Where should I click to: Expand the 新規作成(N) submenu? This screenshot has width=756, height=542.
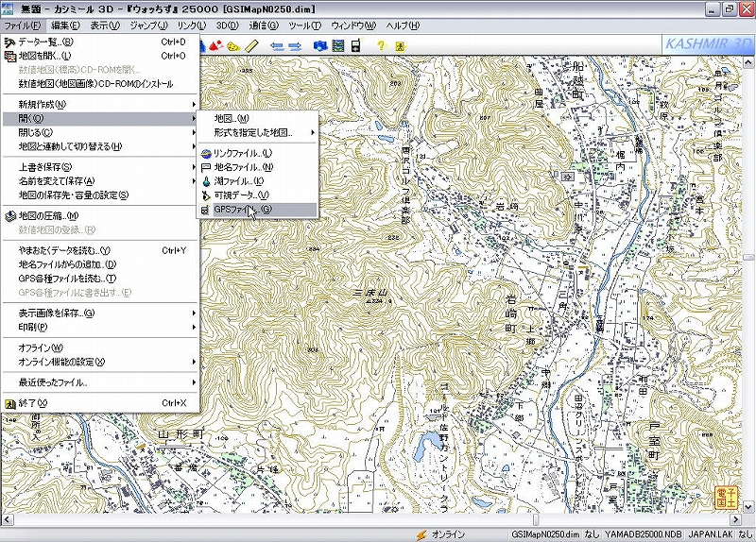[x=100, y=104]
